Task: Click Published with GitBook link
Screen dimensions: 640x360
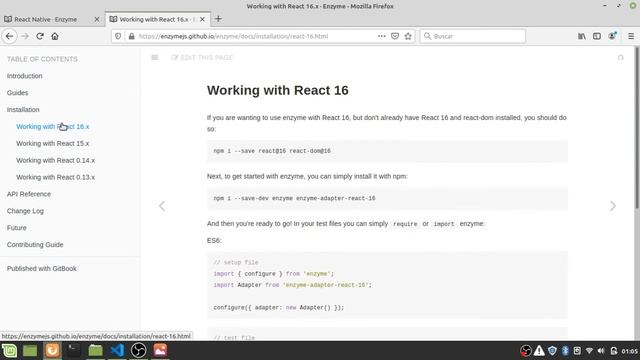Action: tap(42, 269)
